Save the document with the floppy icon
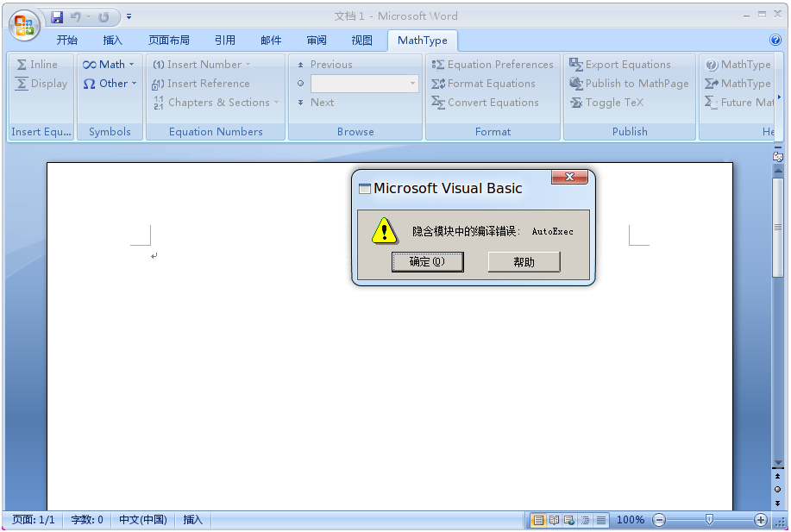 pos(57,17)
